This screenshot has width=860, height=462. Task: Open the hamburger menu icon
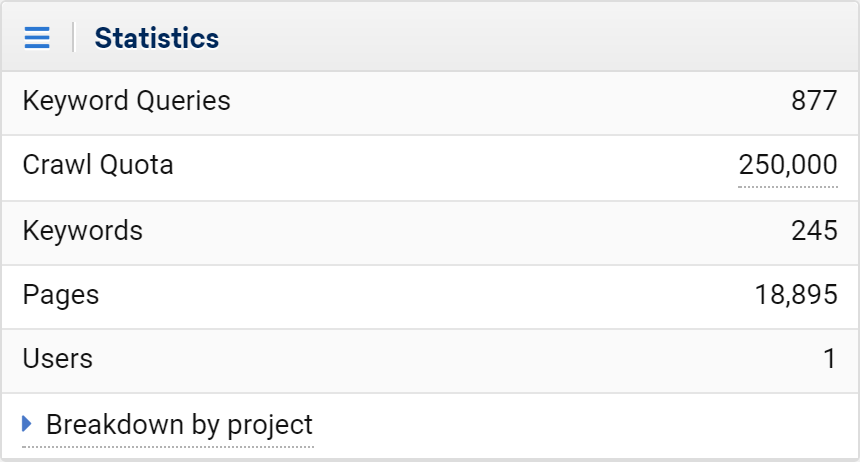(37, 38)
